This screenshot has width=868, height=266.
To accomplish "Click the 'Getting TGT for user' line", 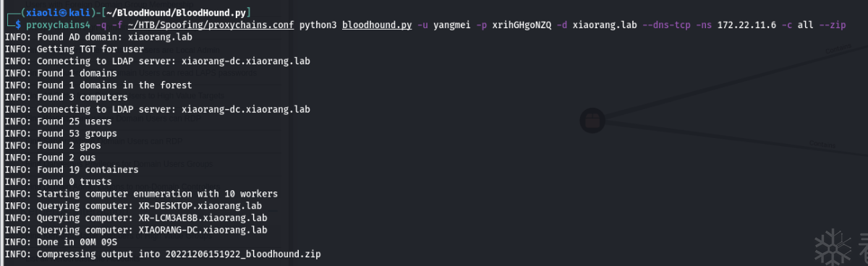I will 76,49.
